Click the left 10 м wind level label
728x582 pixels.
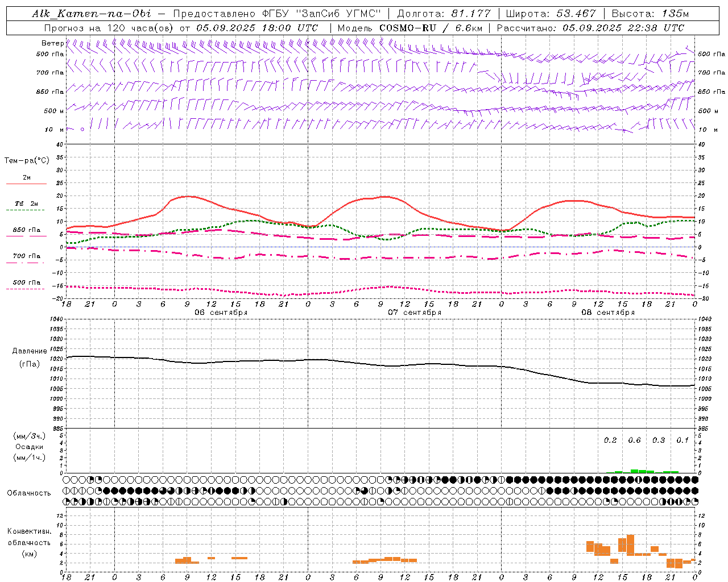54,130
